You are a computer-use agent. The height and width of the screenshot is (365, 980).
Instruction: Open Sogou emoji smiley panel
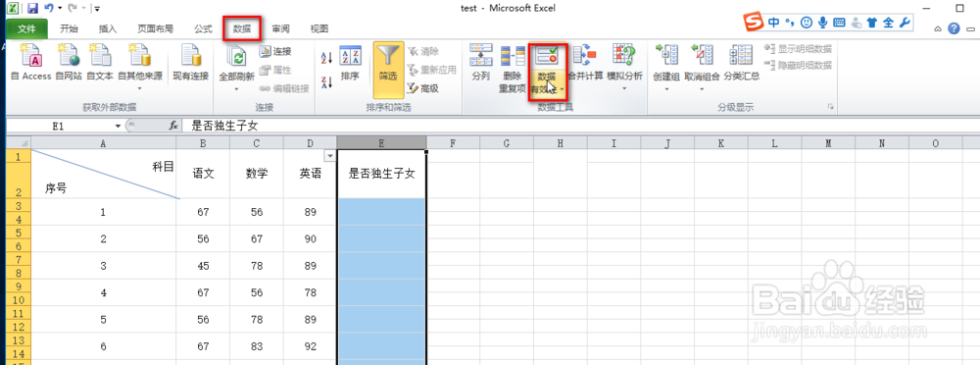(807, 23)
